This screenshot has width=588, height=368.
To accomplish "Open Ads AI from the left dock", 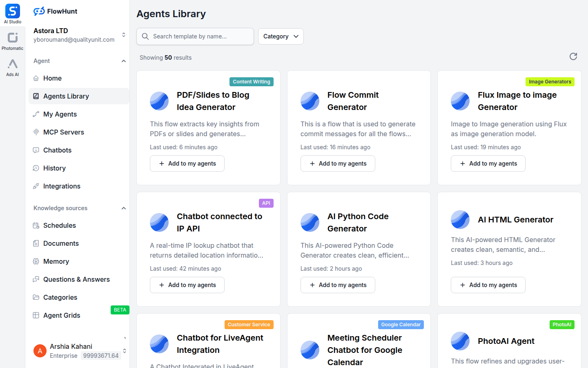I will point(12,67).
